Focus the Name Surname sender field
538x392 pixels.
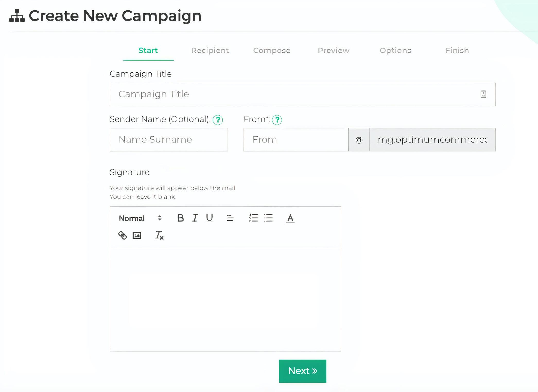(169, 140)
